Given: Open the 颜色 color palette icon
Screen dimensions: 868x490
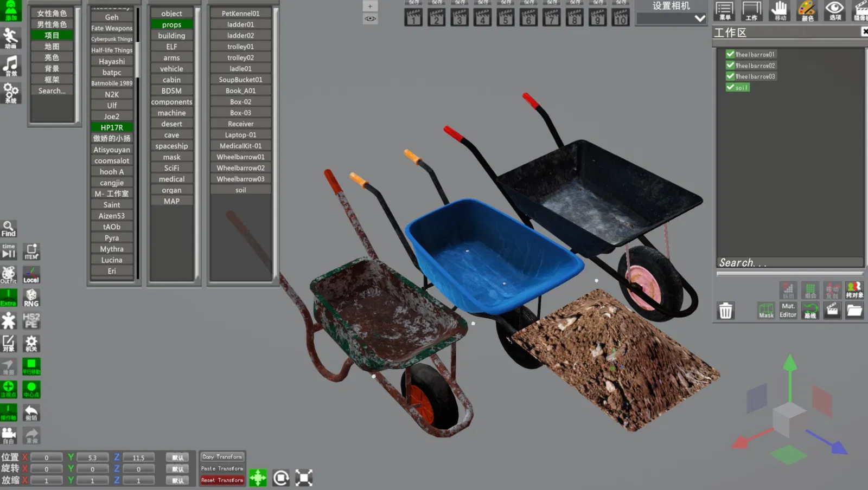Looking at the screenshot, I should point(807,10).
